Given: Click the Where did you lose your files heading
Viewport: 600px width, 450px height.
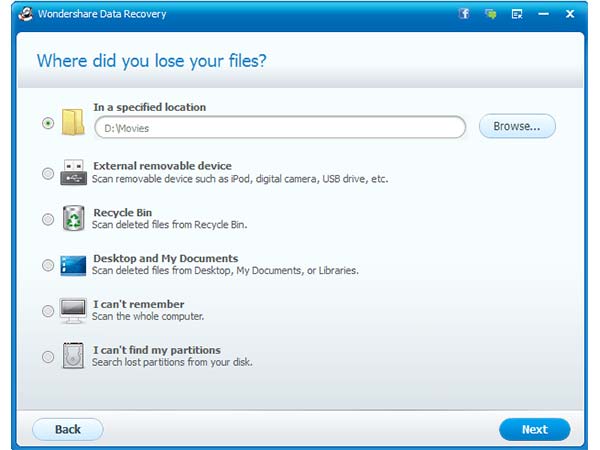Looking at the screenshot, I should (x=152, y=61).
